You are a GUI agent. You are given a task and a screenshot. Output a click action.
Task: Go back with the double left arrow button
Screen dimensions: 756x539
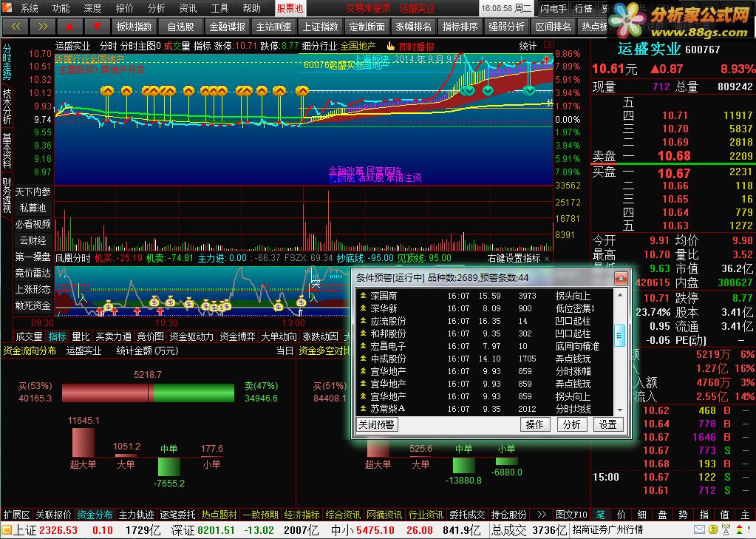[16, 27]
